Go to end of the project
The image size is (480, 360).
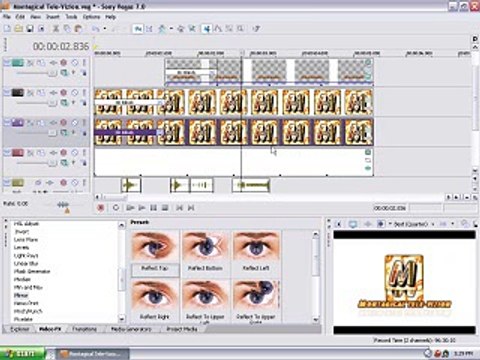(x=191, y=208)
